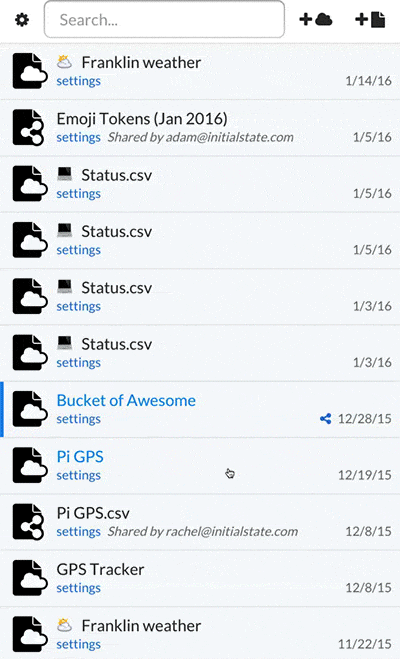The width and height of the screenshot is (400, 659).
Task: Open settings for Bucket of Awesome
Action: [x=79, y=419]
